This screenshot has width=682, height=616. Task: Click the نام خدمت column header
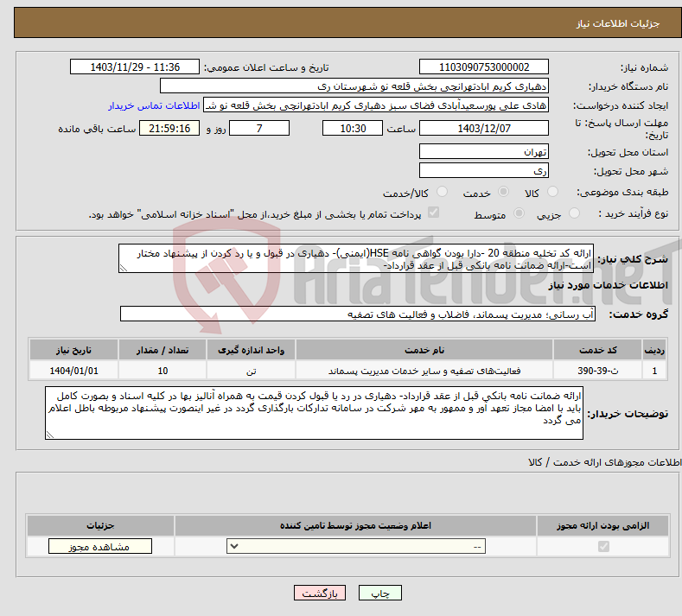click(424, 350)
